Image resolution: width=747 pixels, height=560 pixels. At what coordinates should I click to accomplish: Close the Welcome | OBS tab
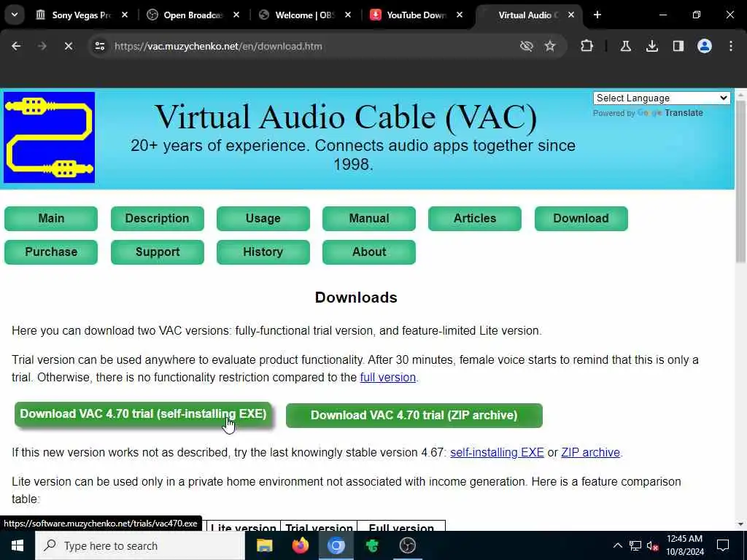[x=348, y=15]
